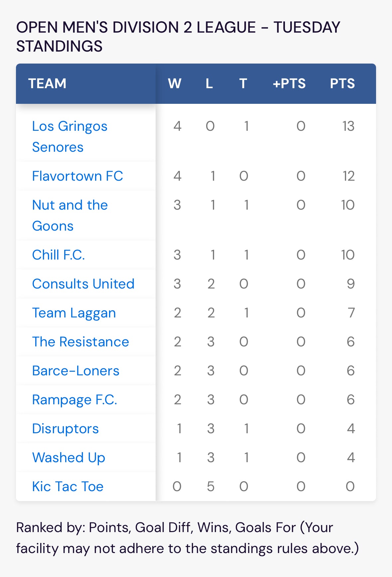Click the W wins column header
392x577 pixels.
point(175,84)
